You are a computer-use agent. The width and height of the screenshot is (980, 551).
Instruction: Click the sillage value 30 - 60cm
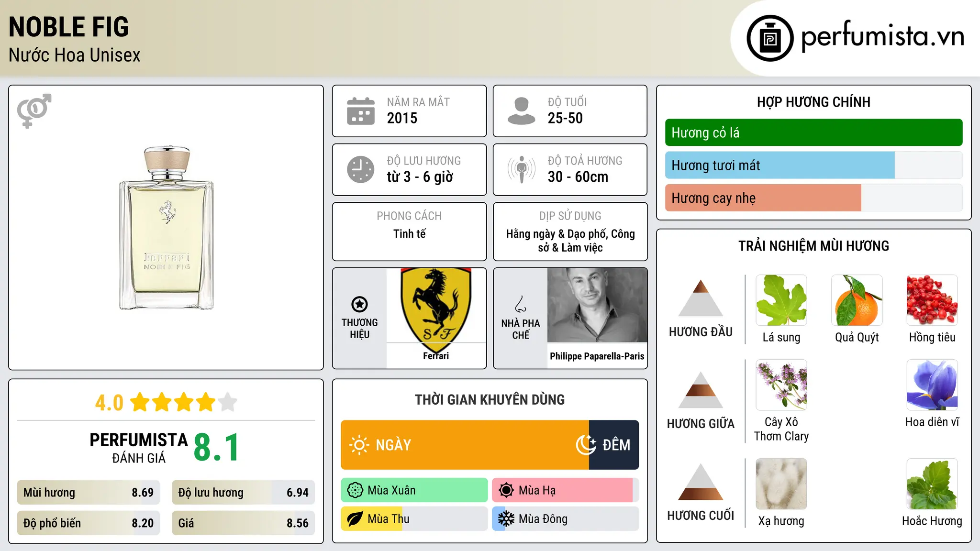tap(578, 177)
